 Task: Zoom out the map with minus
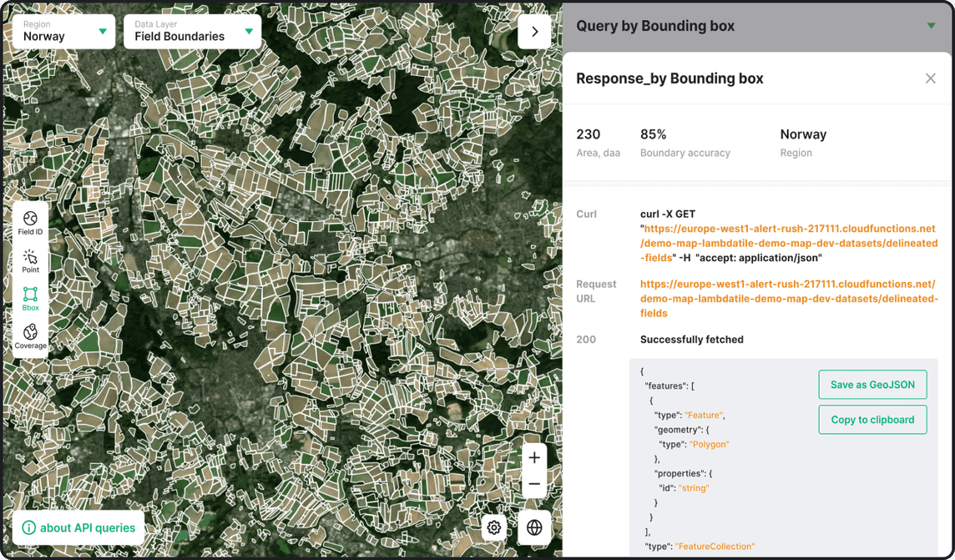[534, 485]
